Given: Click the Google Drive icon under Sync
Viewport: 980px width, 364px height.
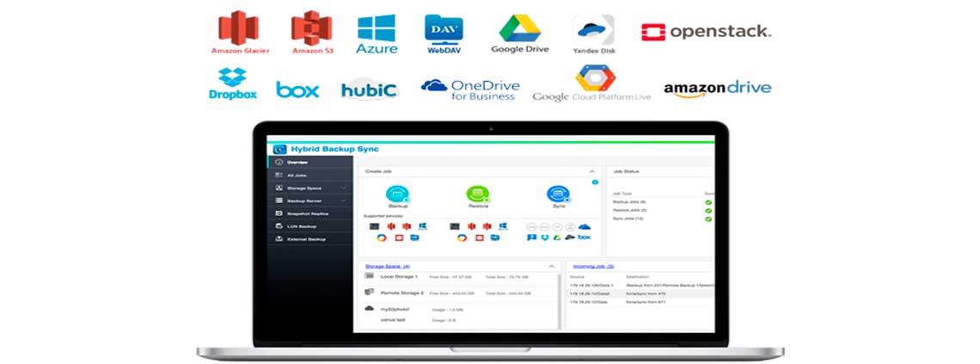Looking at the screenshot, I should (x=556, y=237).
